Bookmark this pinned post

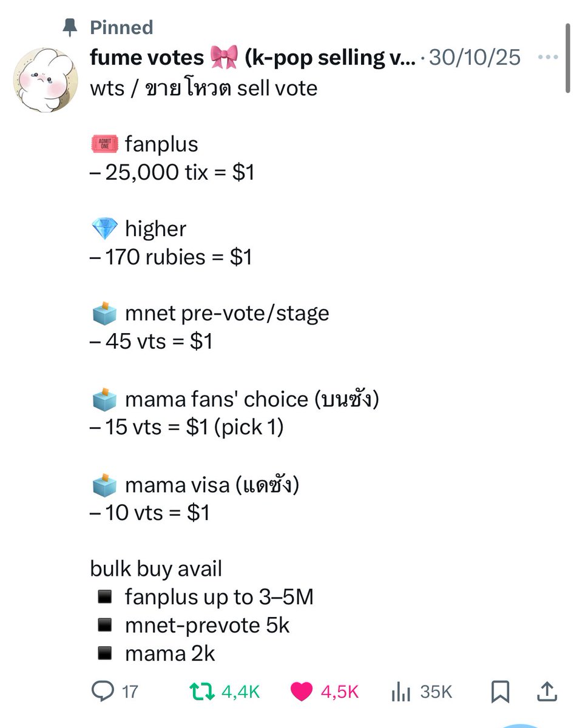point(501,691)
